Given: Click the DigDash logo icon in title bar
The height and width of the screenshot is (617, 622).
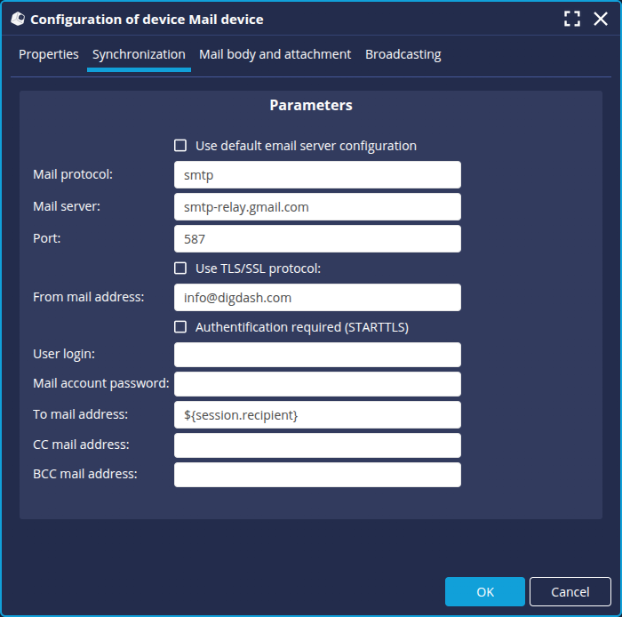Looking at the screenshot, I should coord(17,19).
